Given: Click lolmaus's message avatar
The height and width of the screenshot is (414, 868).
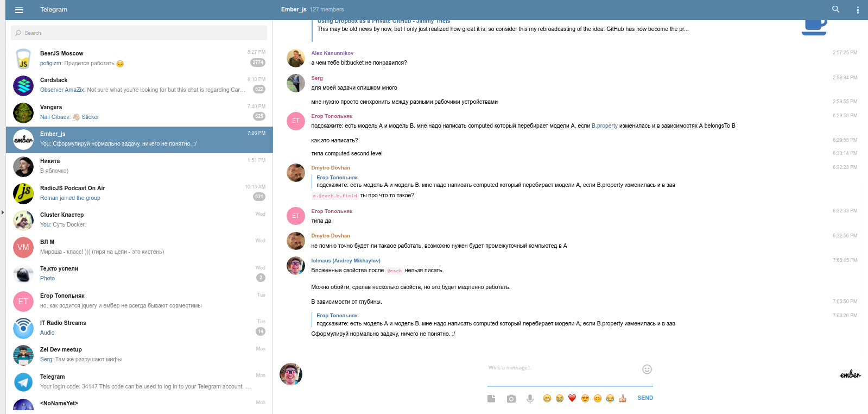Looking at the screenshot, I should (x=296, y=266).
